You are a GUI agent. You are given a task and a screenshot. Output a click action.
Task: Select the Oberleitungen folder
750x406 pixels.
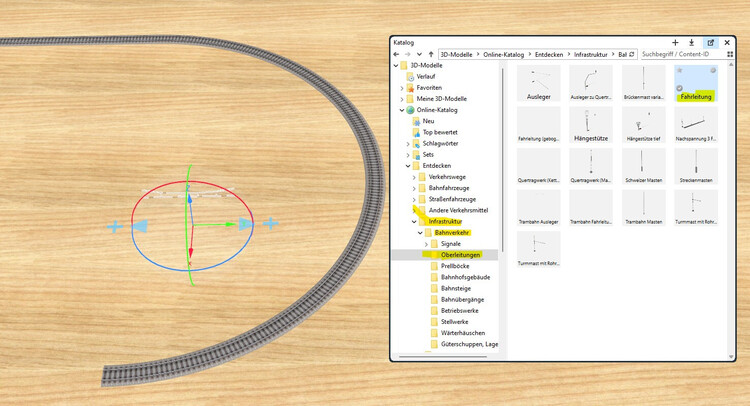pos(461,255)
